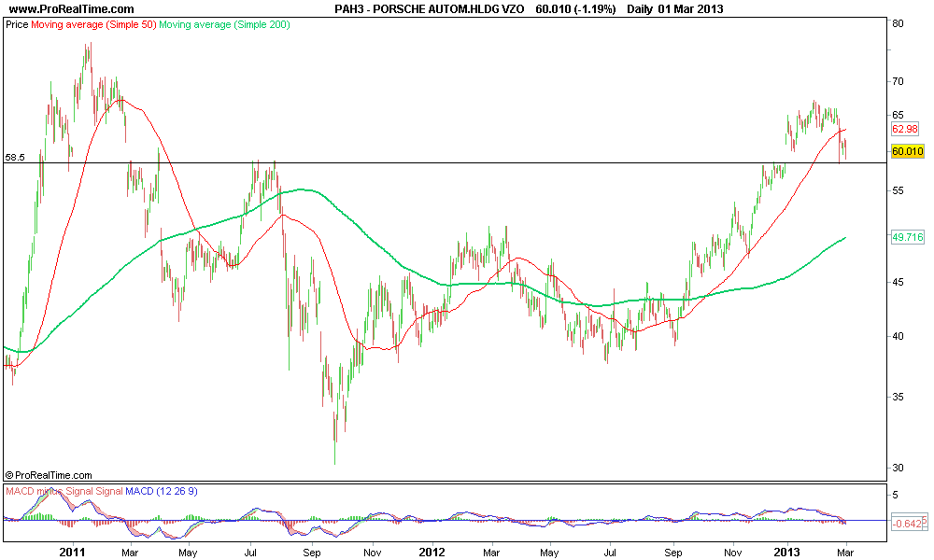Click the MACD (12 26 9) indicator label
This screenshot has width=934, height=560.
[x=162, y=492]
